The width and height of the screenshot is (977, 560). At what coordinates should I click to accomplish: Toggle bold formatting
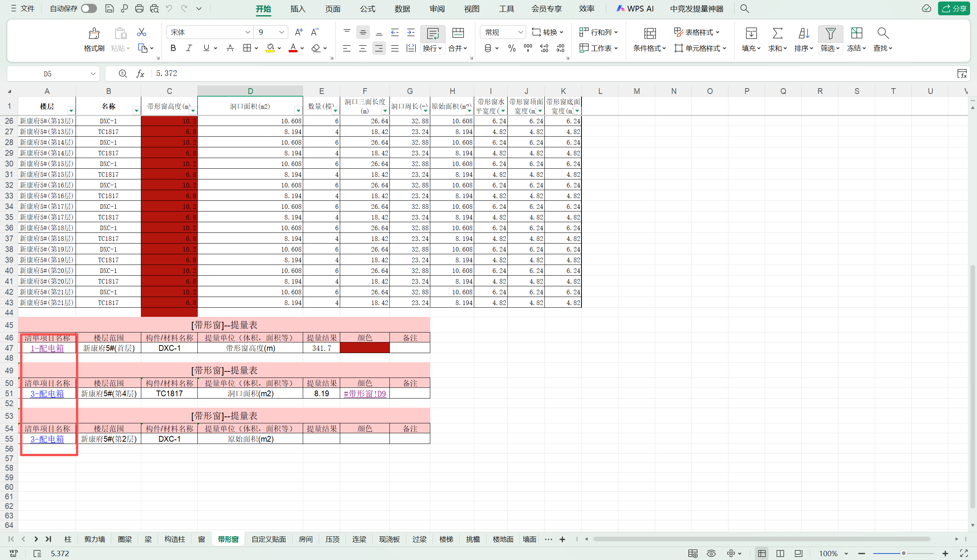coord(173,48)
